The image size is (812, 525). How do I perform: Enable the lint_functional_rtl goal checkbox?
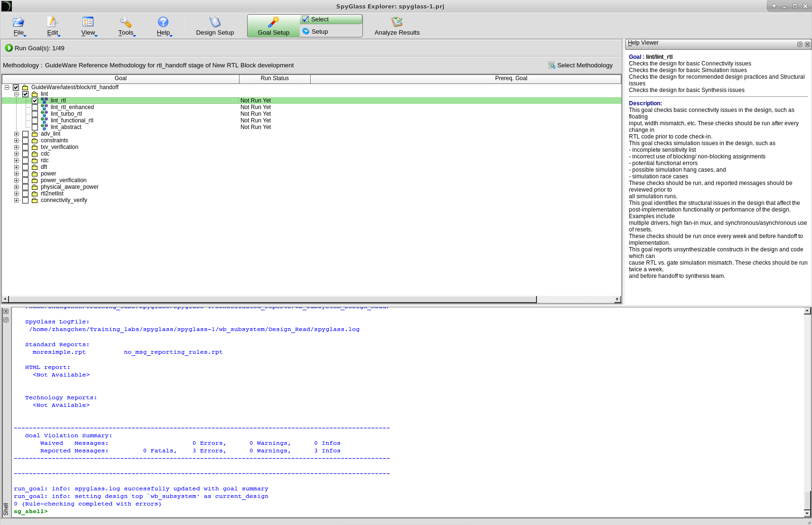pos(35,120)
